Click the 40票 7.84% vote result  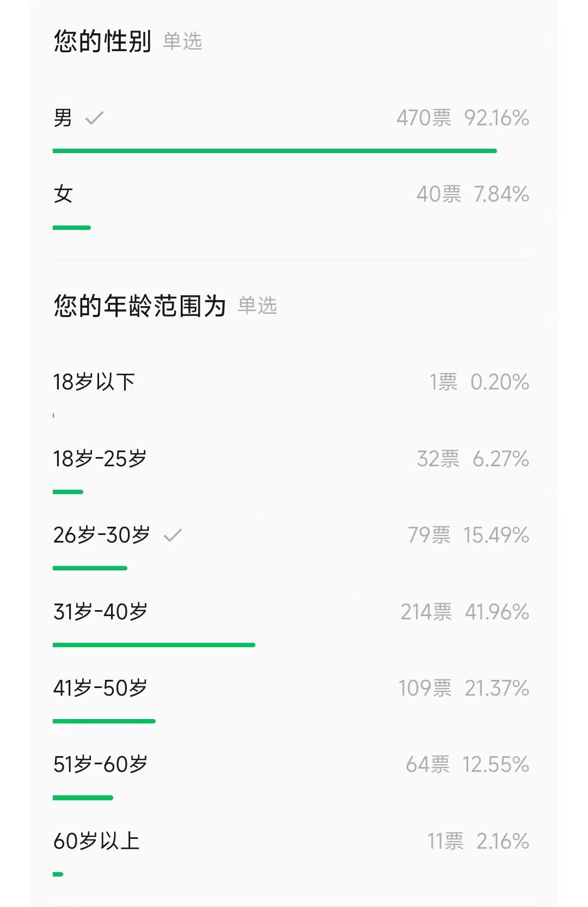coord(473,194)
